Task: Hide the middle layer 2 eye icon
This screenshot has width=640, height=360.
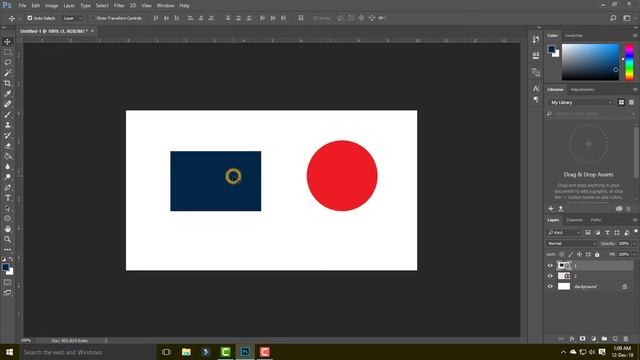Action: pyautogui.click(x=550, y=276)
